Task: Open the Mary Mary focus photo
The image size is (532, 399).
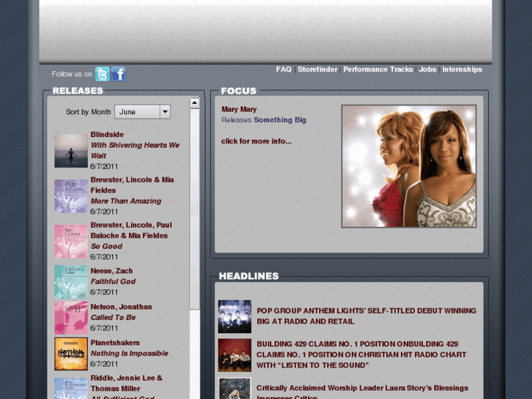Action: pyautogui.click(x=409, y=166)
